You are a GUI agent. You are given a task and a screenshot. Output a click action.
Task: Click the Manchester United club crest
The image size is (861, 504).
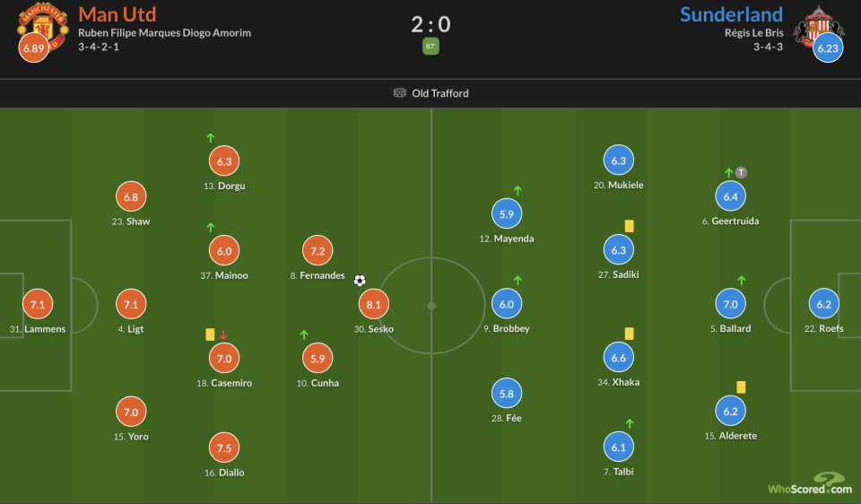coord(42,25)
